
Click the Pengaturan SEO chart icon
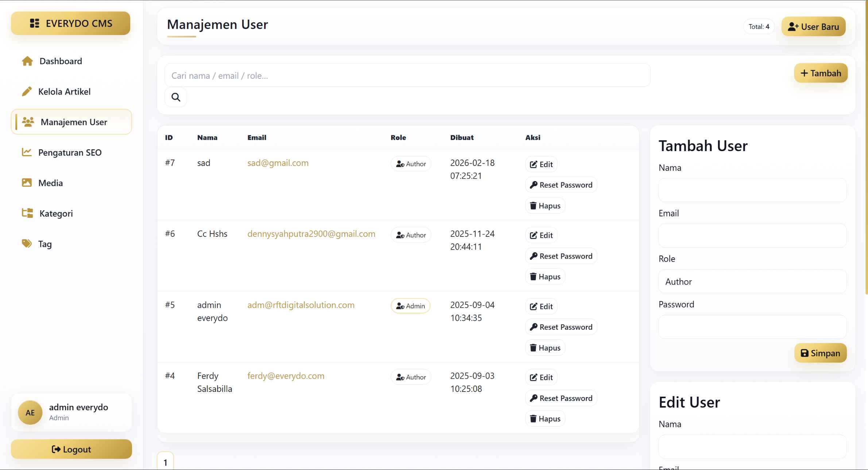click(x=27, y=152)
